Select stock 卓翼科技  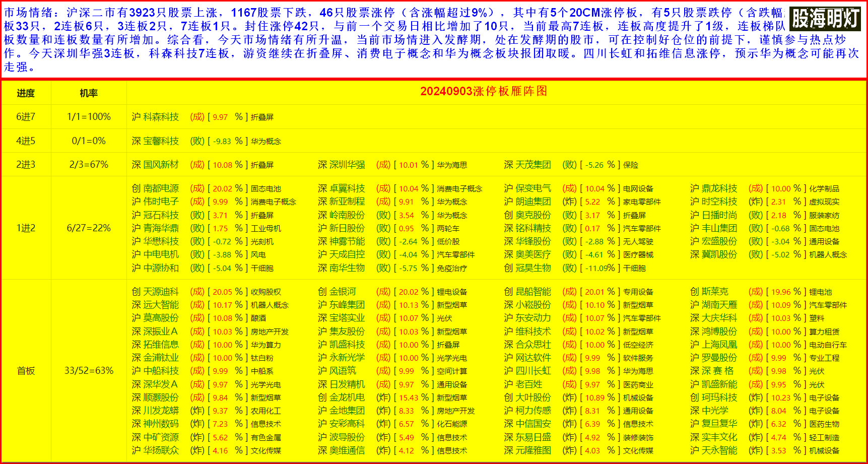coord(347,188)
